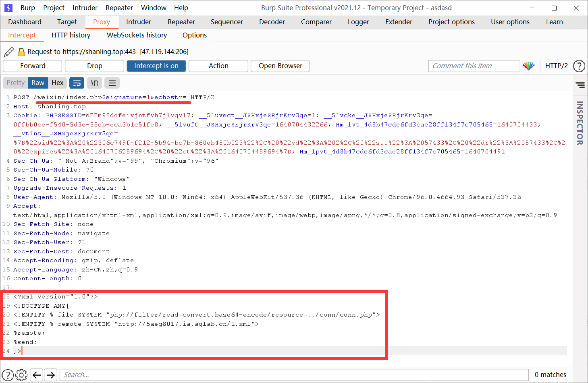The width and height of the screenshot is (588, 383).
Task: Open the proxy Options sub-tab
Action: [x=195, y=35]
